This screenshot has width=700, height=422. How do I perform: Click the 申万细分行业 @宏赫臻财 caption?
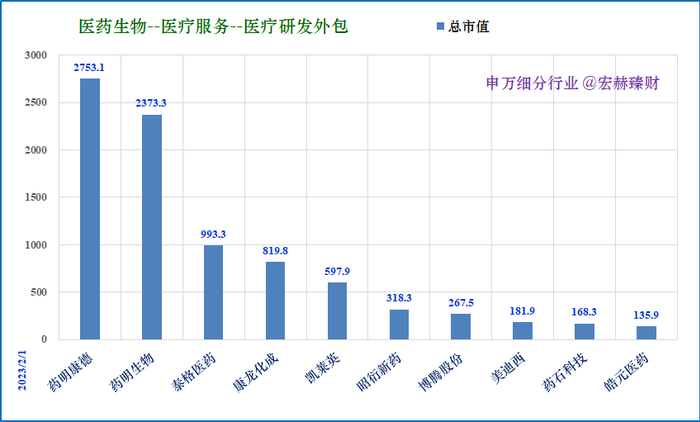[573, 83]
